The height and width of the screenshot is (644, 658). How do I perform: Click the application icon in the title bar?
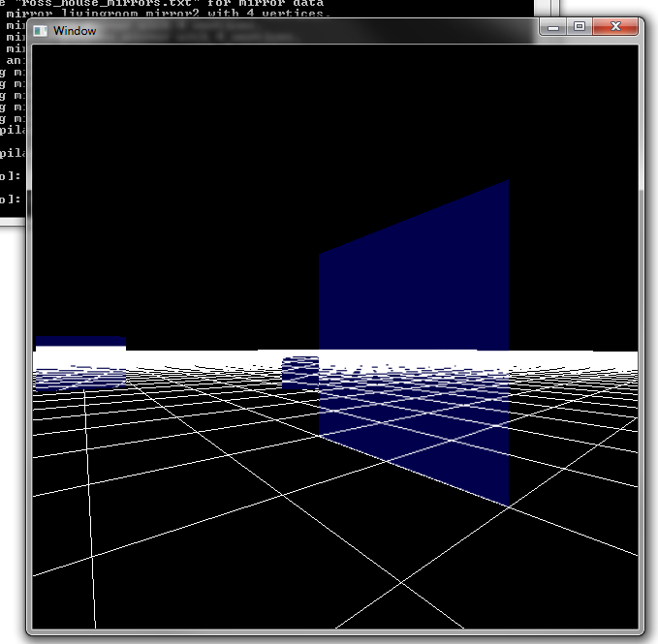click(x=41, y=31)
